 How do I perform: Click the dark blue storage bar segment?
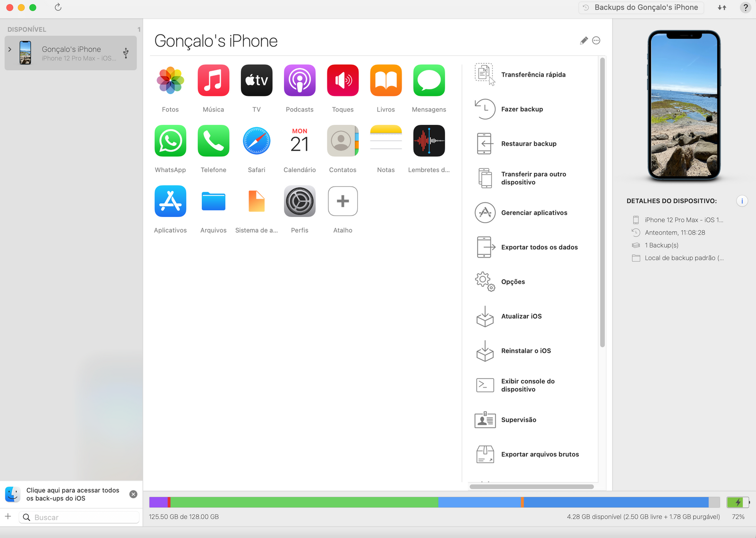pos(616,502)
